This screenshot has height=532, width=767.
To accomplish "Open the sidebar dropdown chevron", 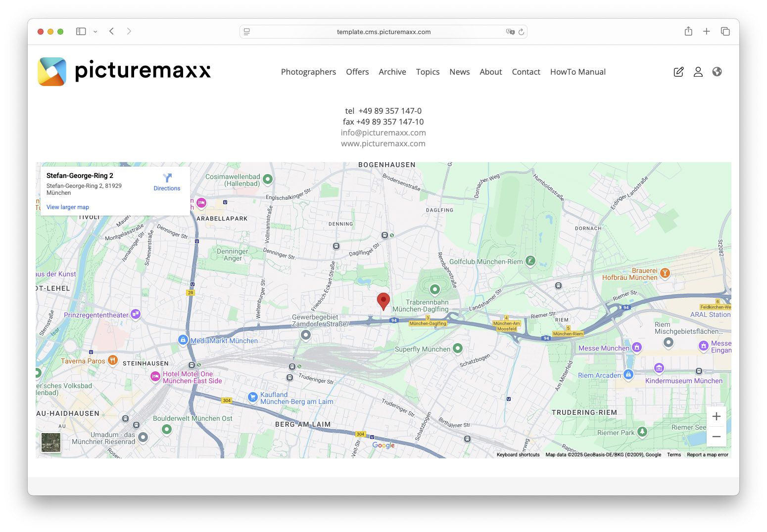I will [96, 32].
